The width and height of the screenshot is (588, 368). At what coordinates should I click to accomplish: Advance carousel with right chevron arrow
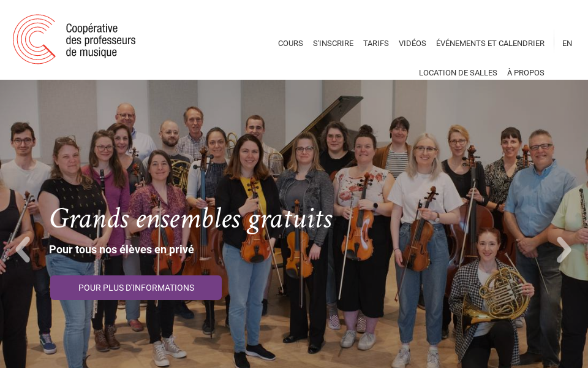tap(563, 250)
